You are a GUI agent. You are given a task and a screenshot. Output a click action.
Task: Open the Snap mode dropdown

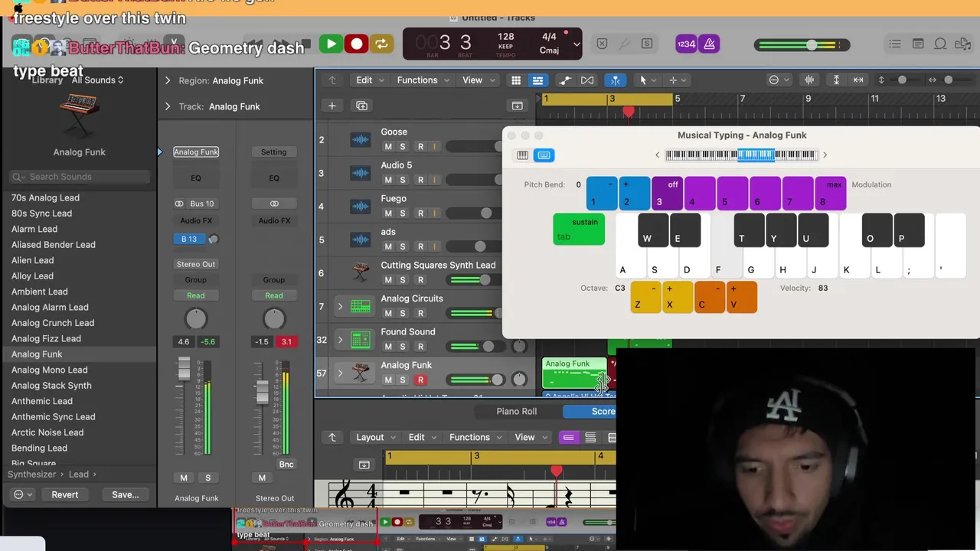[779, 80]
